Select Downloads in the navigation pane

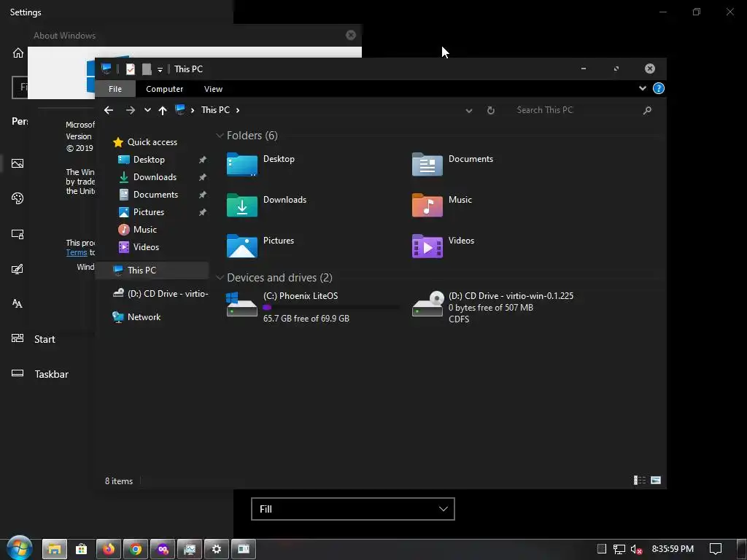click(147, 177)
